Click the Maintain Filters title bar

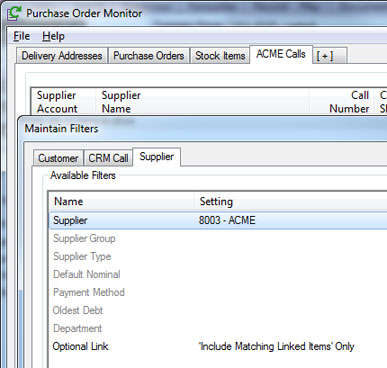[x=203, y=129]
